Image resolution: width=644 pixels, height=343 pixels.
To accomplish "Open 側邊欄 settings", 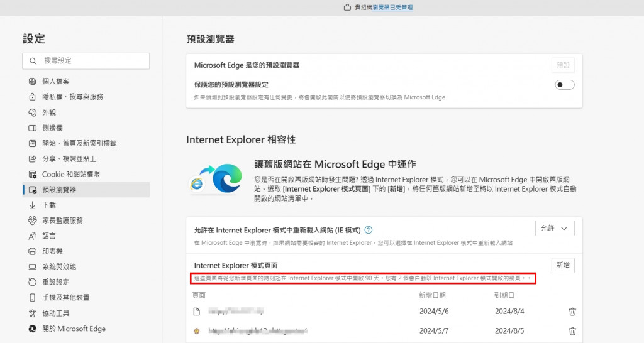I will [86, 128].
